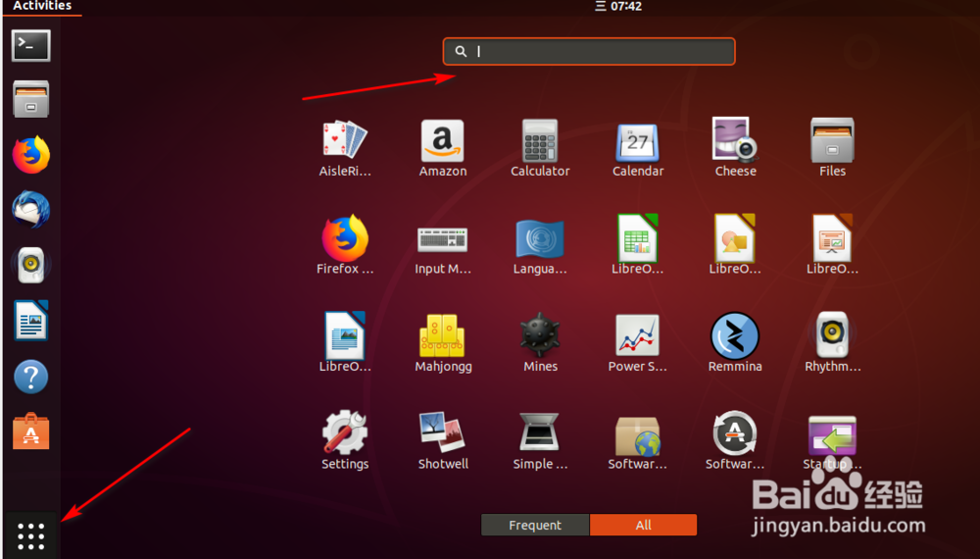
Task: Launch Shotwell photo manager
Action: [x=443, y=440]
